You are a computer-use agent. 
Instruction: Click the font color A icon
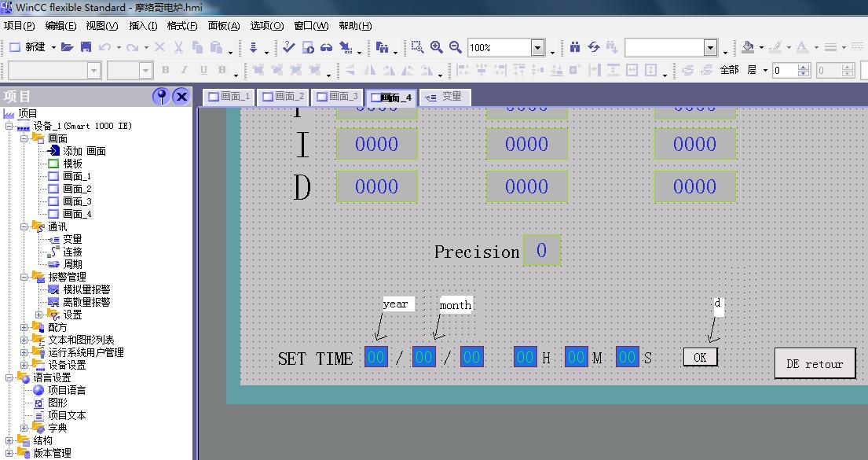802,47
